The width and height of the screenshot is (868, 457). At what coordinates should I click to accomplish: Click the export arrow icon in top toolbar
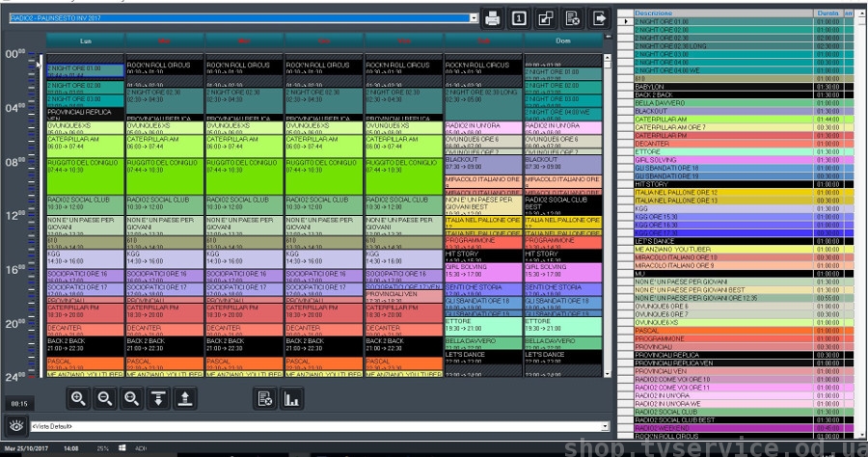tap(600, 18)
